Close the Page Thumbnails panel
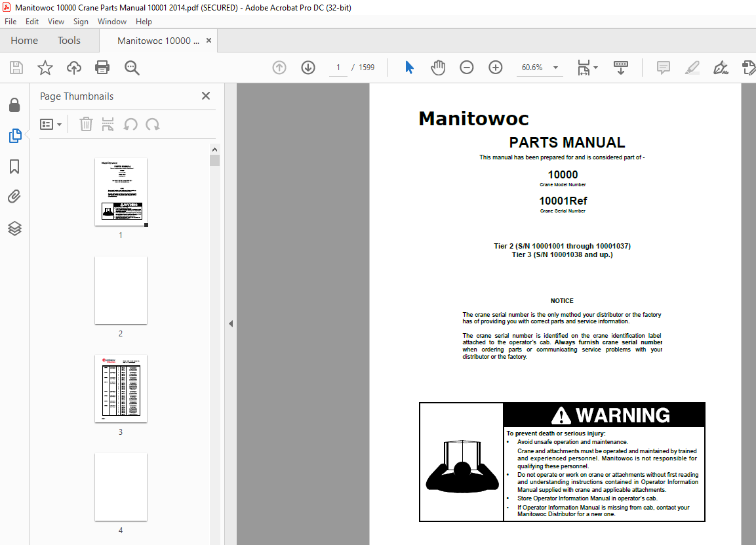Screen dimensions: 756x545 click(206, 96)
